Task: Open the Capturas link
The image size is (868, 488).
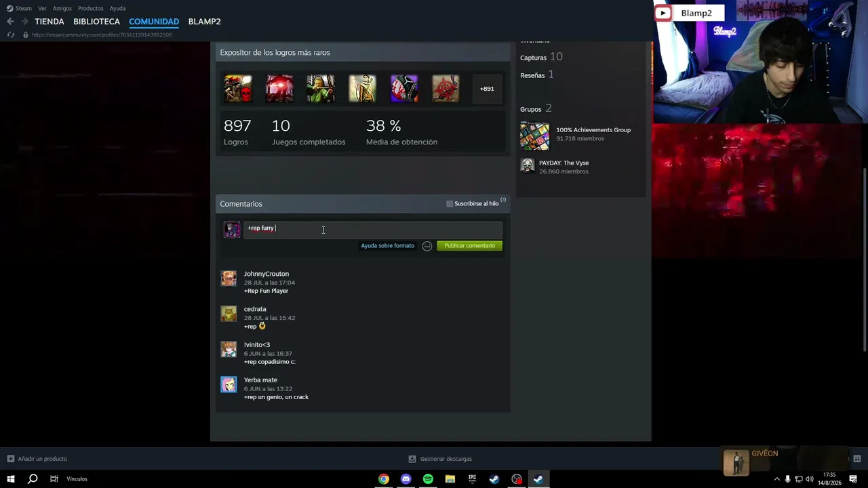Action: (x=533, y=58)
